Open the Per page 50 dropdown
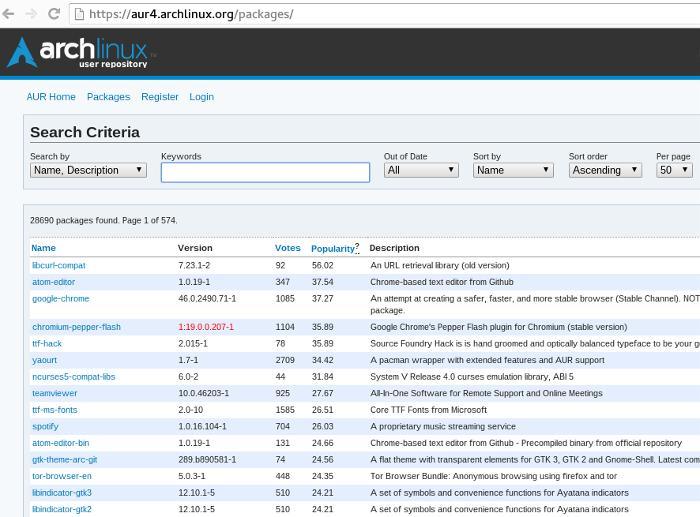The height and width of the screenshot is (517, 700). click(674, 170)
